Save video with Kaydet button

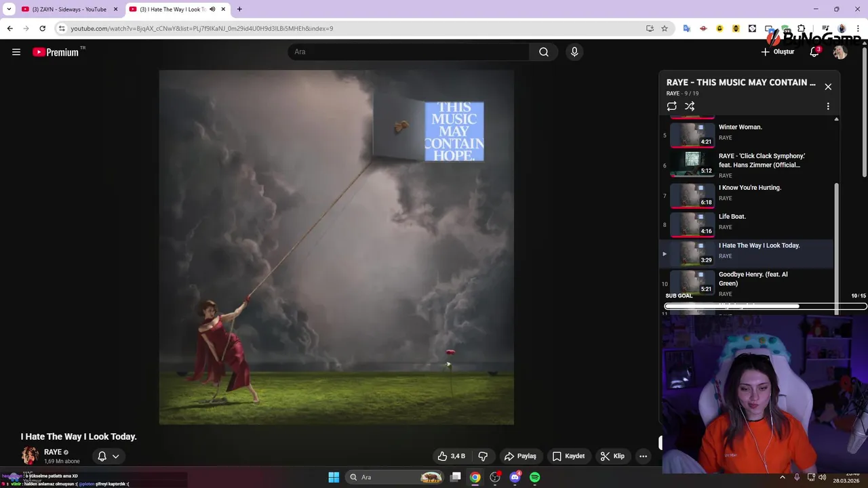tap(568, 456)
